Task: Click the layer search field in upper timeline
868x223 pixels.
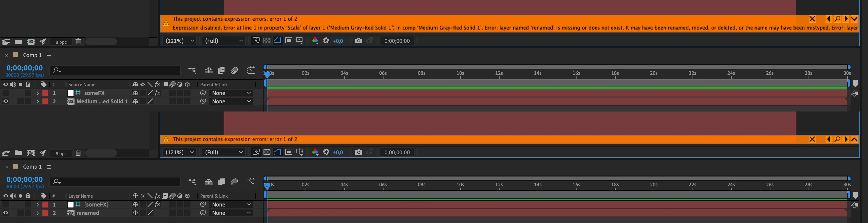Action: (115, 70)
